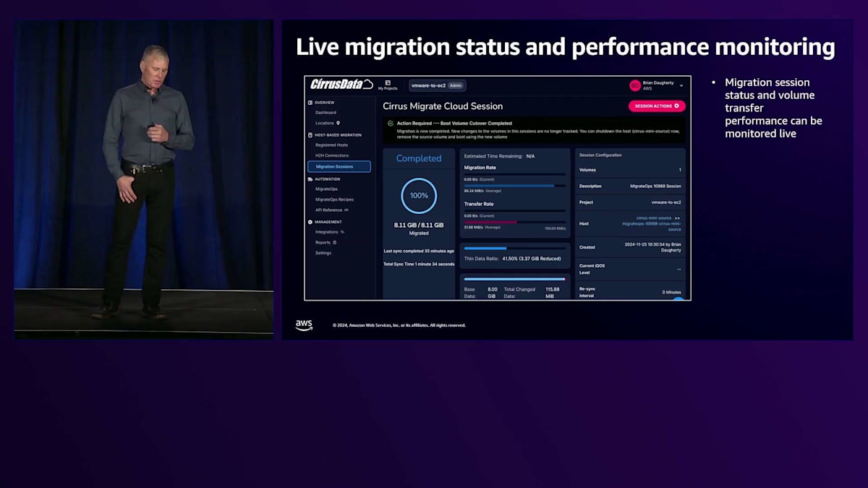
Task: Open MigrateOps in sidebar
Action: tap(326, 189)
